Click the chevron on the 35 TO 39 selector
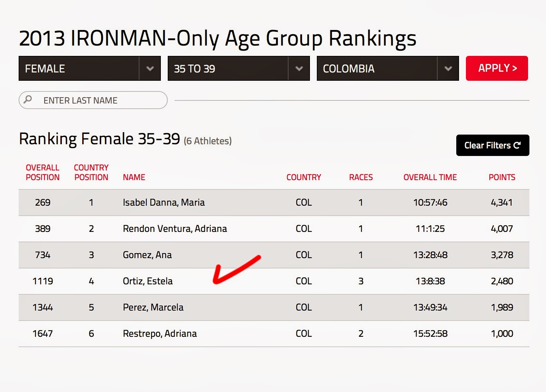The width and height of the screenshot is (546, 392). pos(299,68)
